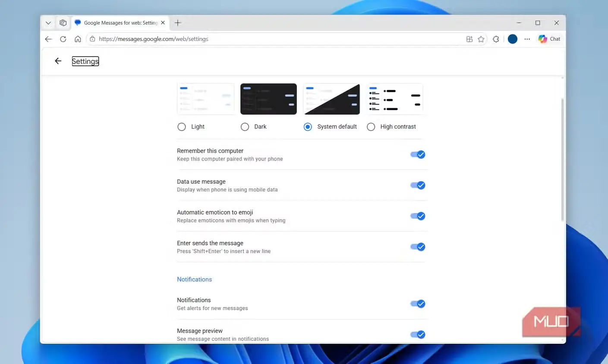Toggle Enter sends the message switch
The width and height of the screenshot is (608, 364).
418,247
